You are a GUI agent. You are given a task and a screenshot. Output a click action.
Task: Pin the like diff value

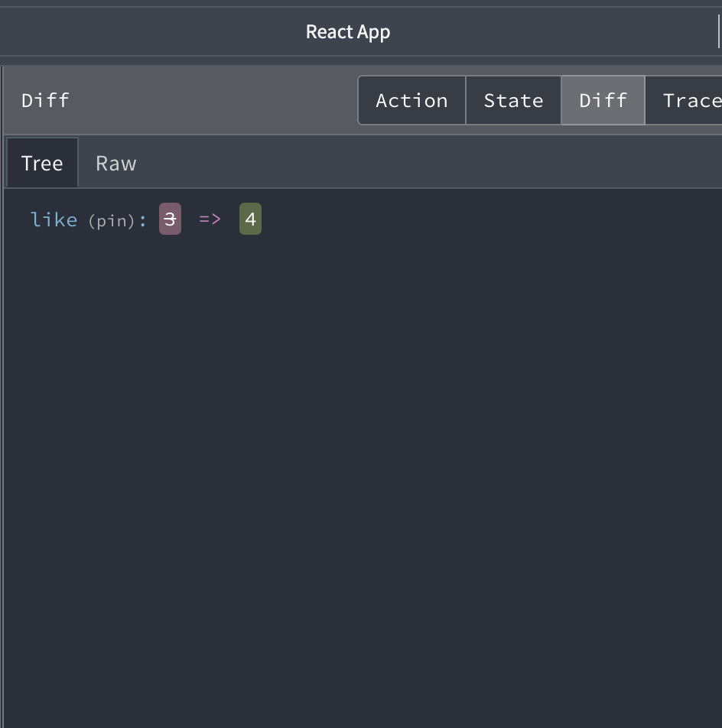(112, 220)
